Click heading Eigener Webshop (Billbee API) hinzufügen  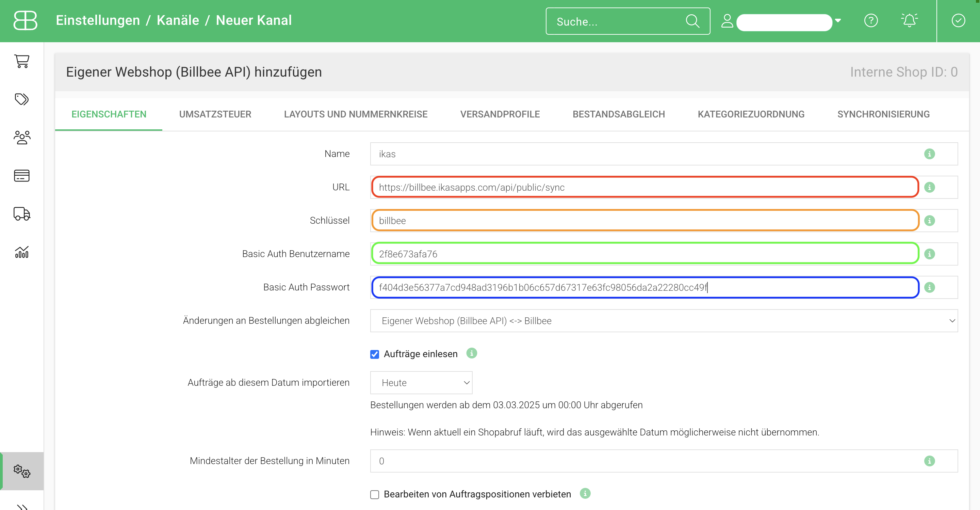(194, 72)
